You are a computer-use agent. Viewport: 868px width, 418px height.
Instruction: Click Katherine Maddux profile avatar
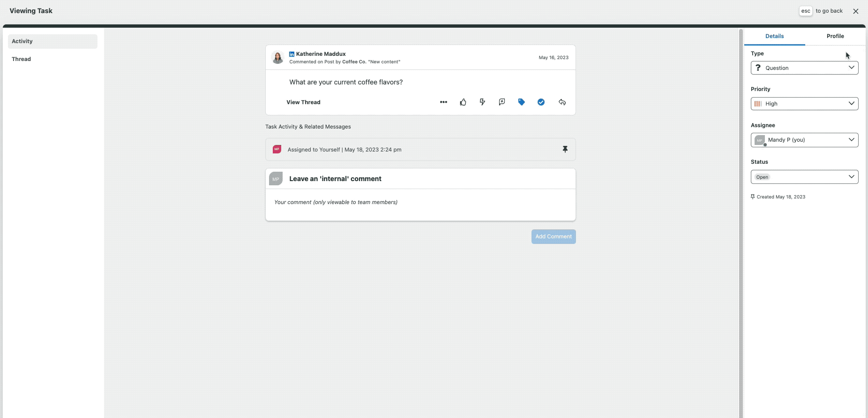click(278, 58)
